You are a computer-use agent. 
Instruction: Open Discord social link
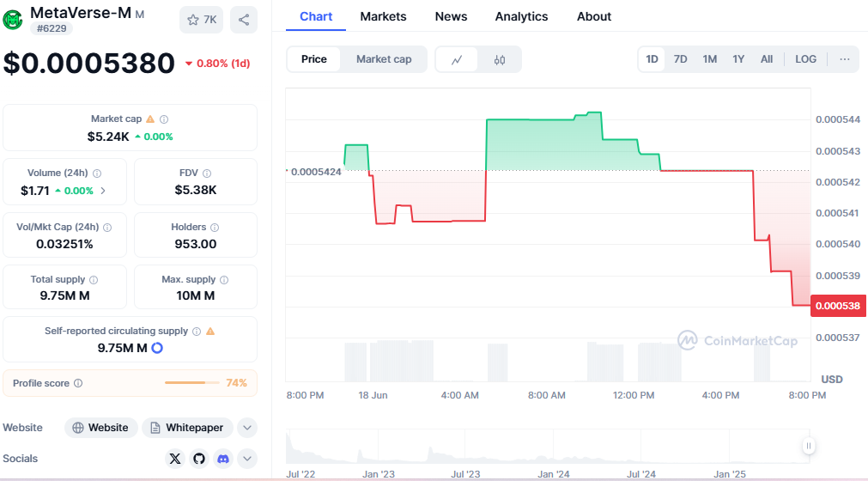pyautogui.click(x=223, y=459)
